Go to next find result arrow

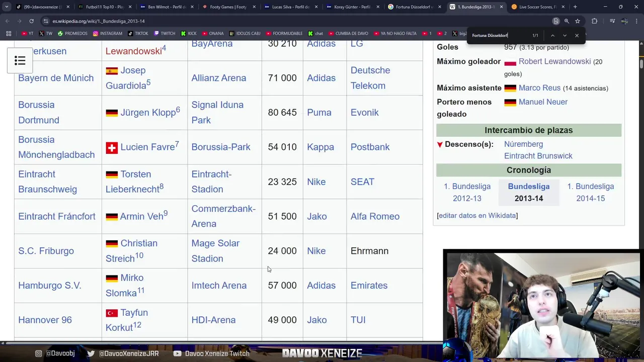click(x=565, y=36)
